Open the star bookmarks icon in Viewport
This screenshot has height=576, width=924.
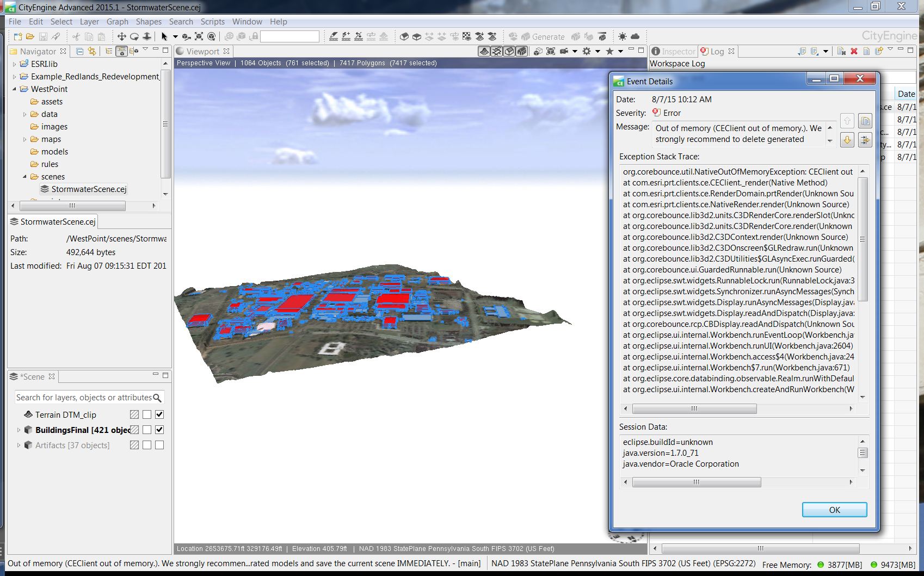pyautogui.click(x=609, y=51)
